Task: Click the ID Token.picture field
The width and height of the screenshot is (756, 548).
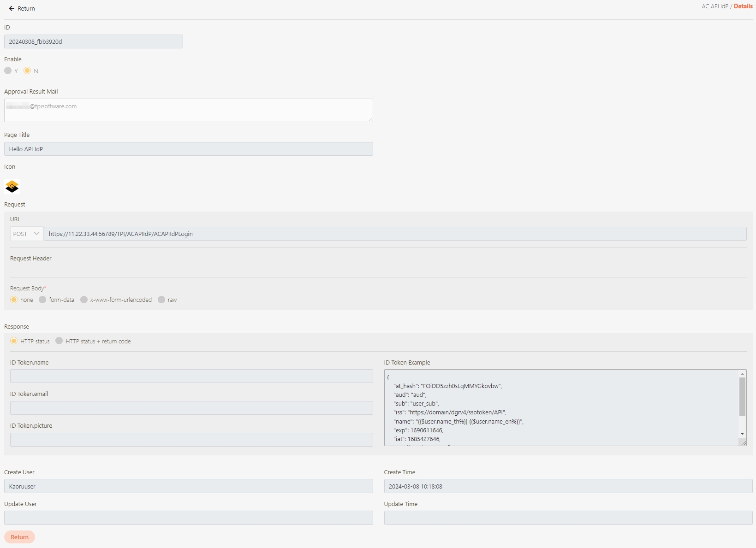Action: pos(191,440)
